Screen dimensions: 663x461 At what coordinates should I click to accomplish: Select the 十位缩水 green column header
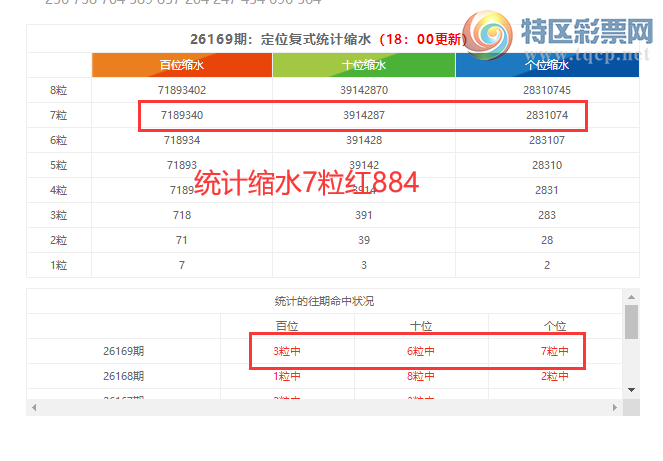point(364,65)
